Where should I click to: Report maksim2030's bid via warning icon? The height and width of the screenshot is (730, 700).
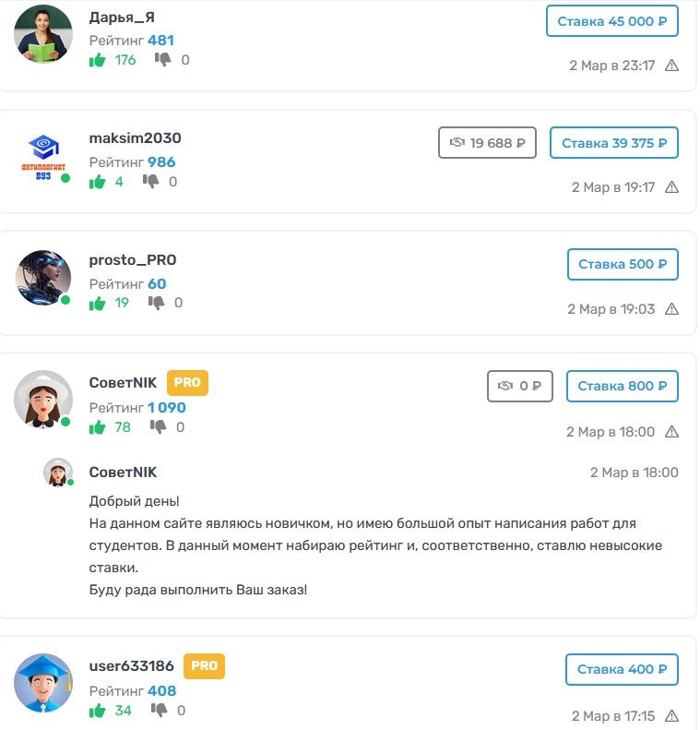(671, 187)
